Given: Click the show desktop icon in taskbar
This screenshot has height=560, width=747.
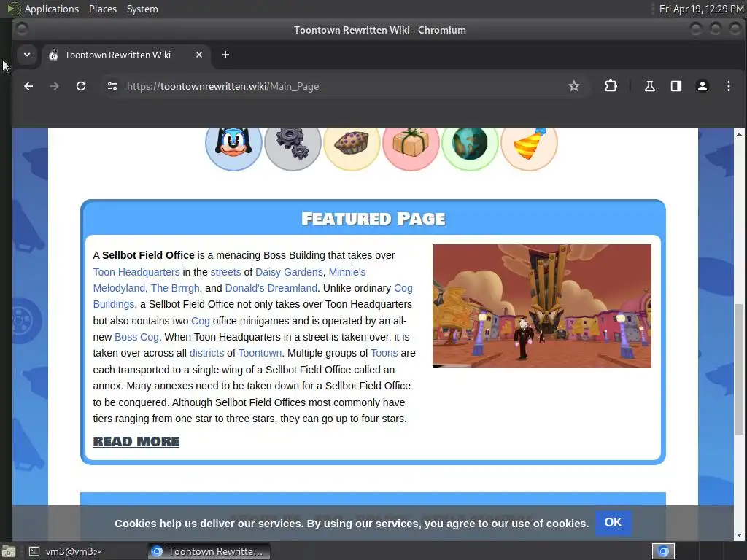Looking at the screenshot, I should tap(9, 551).
